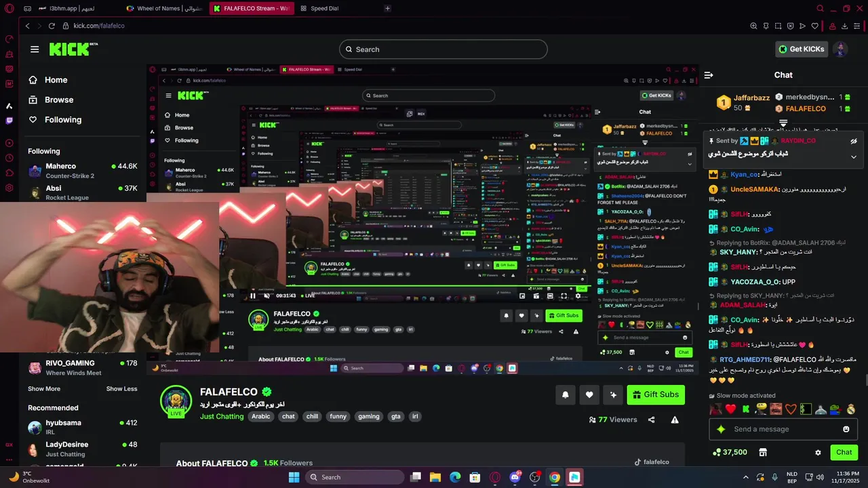The image size is (868, 488).
Task: Go back in browser history
Action: pos(28,26)
